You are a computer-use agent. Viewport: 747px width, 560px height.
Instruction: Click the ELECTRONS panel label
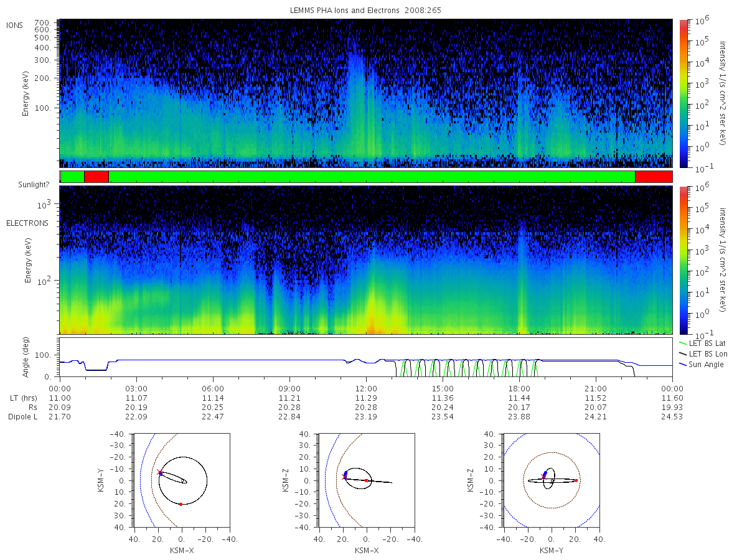(27, 223)
